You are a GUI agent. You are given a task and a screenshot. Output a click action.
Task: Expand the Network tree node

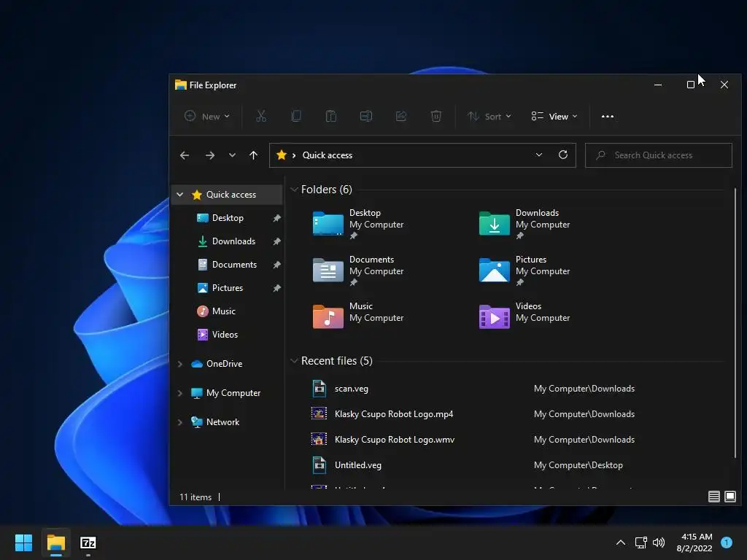click(x=179, y=422)
